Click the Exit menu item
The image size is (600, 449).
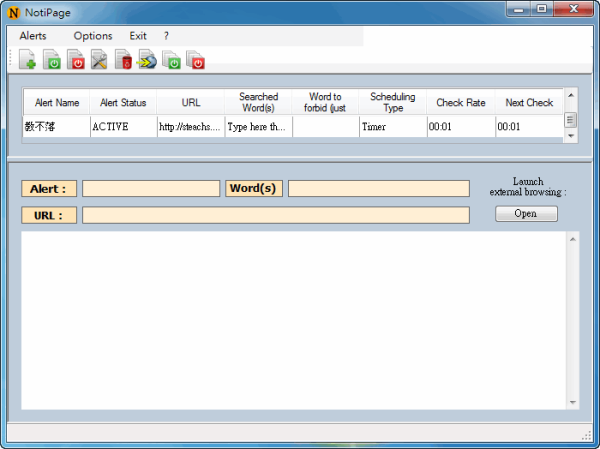click(x=138, y=36)
